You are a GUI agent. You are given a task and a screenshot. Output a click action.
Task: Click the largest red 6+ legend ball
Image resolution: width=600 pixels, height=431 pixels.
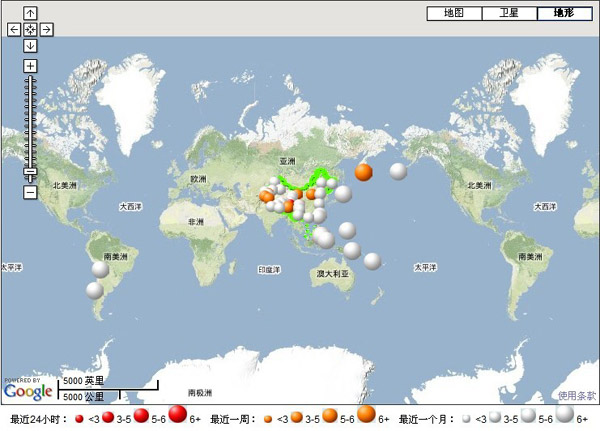click(178, 414)
